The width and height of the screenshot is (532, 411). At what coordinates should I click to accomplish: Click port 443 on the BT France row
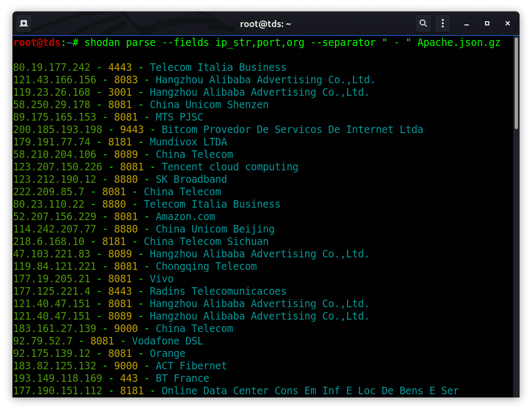pyautogui.click(x=129, y=379)
